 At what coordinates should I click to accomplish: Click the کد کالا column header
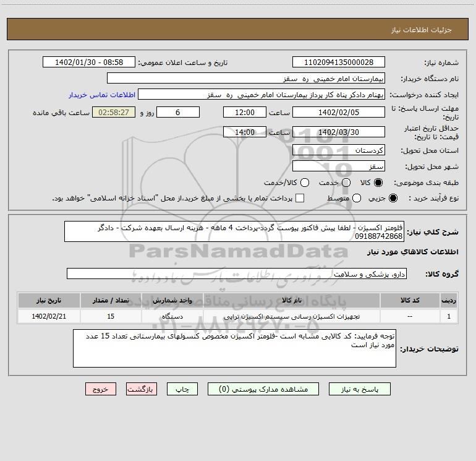point(410,300)
